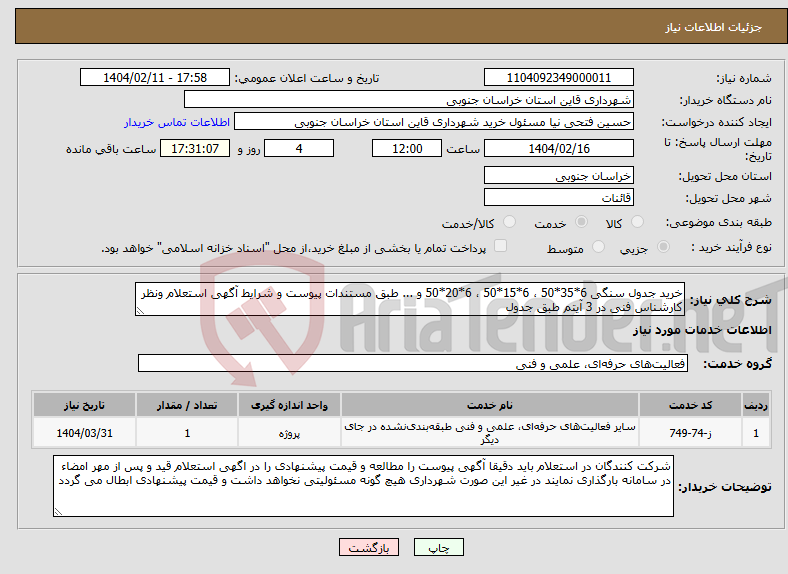Click service code ز-74-749 cell
Screen dimensions: 788x574
pos(691,432)
